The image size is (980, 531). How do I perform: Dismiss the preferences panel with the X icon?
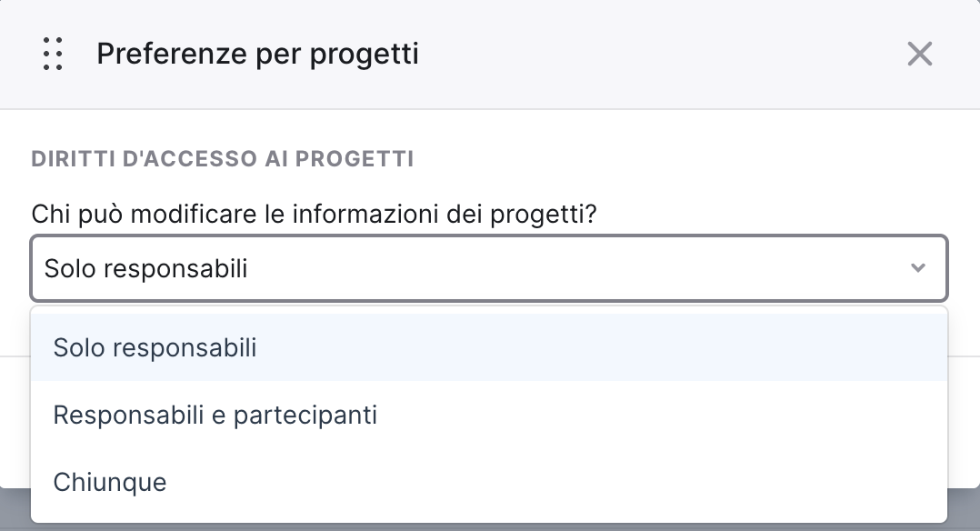tap(919, 54)
